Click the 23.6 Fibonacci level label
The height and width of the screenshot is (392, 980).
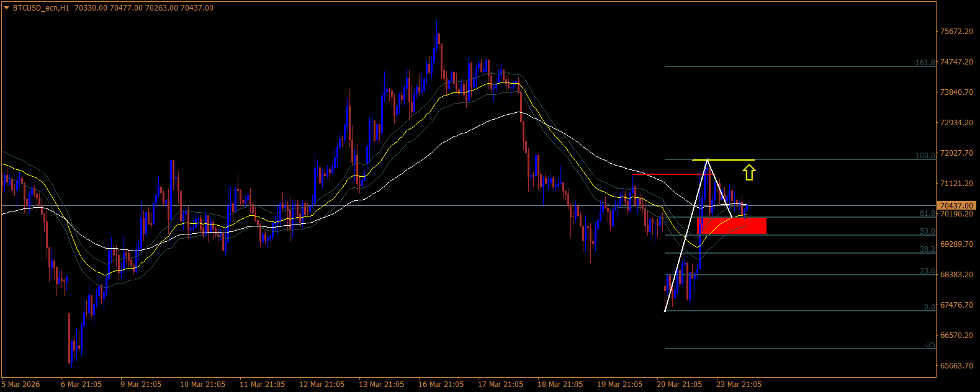point(927,271)
